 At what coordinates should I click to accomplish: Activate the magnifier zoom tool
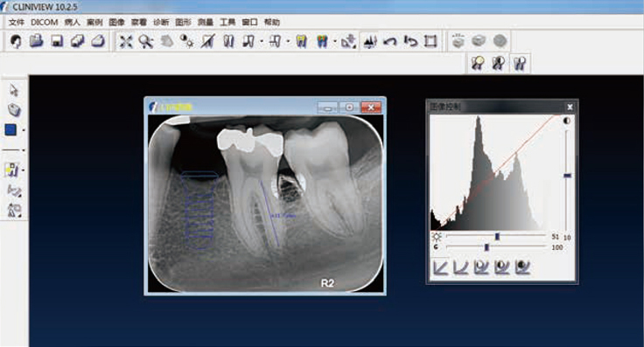146,41
